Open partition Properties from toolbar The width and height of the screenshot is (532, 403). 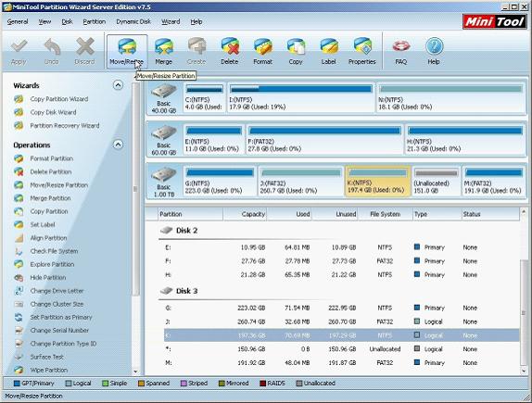point(362,51)
